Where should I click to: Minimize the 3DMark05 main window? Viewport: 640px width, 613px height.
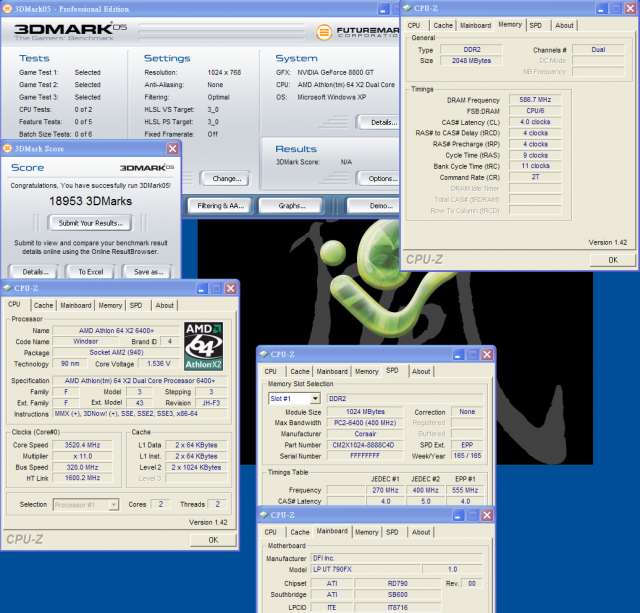(383, 9)
